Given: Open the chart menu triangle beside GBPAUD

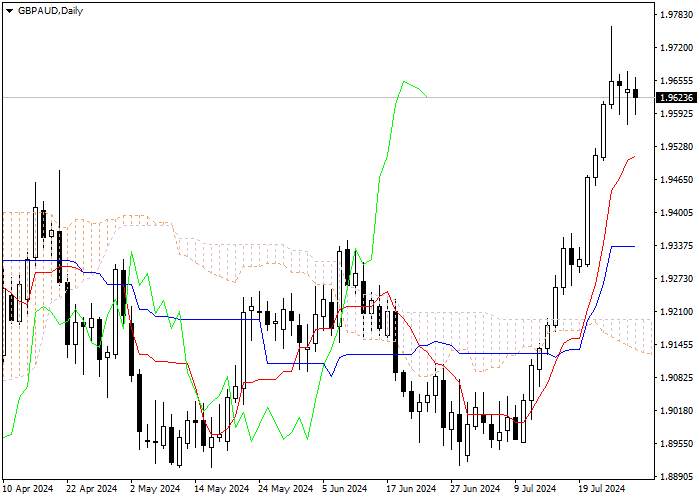Looking at the screenshot, I should tap(9, 11).
